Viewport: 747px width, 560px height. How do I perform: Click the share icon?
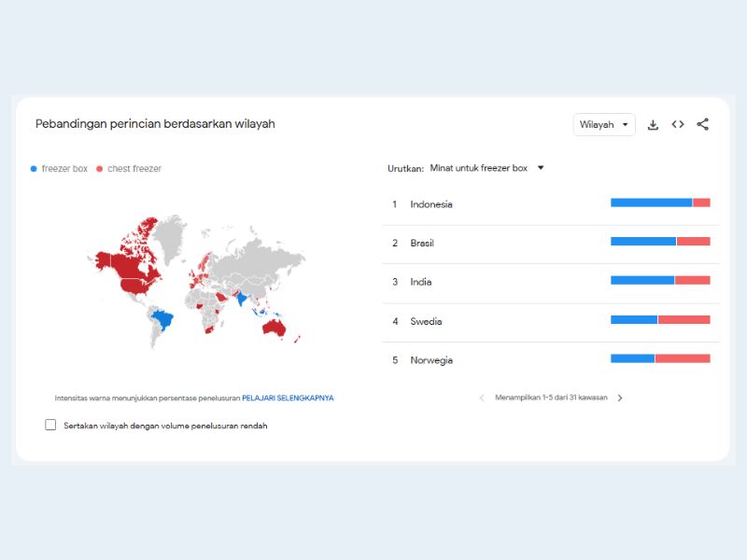pyautogui.click(x=703, y=124)
